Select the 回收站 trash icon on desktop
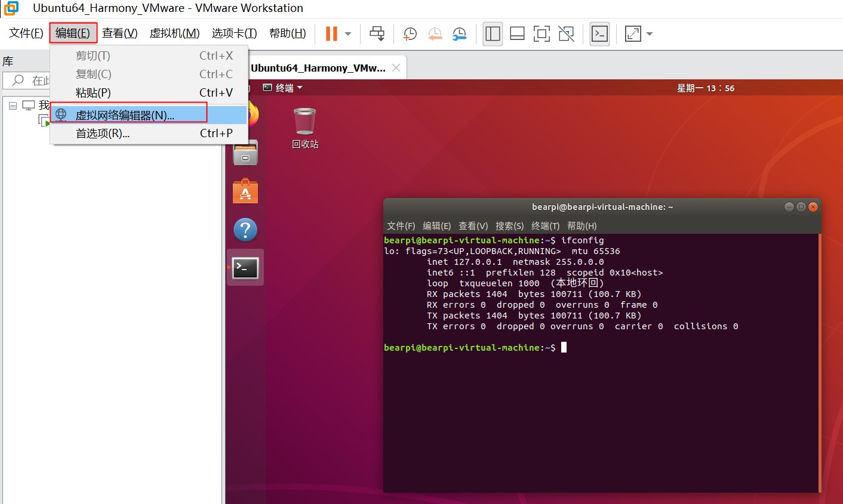The height and width of the screenshot is (504, 843). [304, 128]
